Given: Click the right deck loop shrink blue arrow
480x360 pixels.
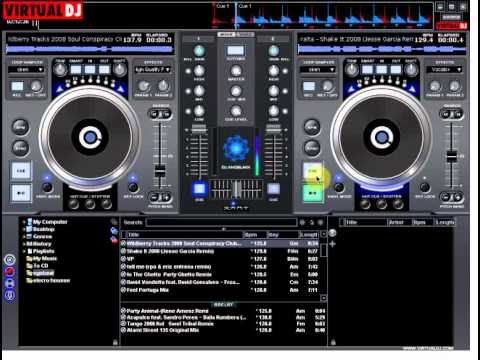Looking at the screenshot, I should [x=351, y=89].
